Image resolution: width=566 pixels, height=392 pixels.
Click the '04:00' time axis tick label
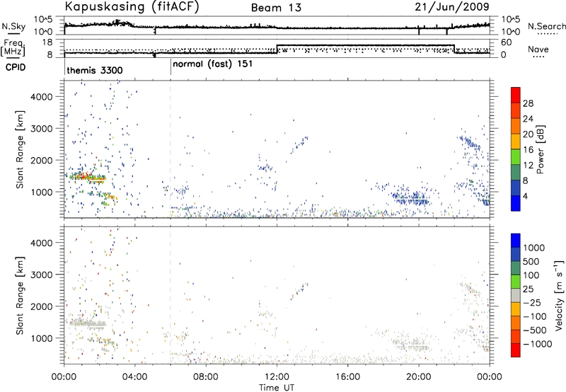(134, 377)
